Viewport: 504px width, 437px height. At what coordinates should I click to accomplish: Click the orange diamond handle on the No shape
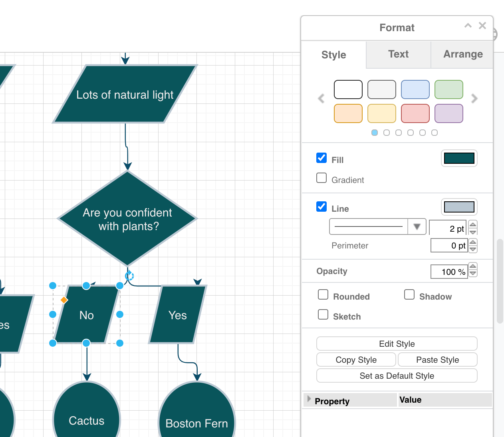pyautogui.click(x=64, y=300)
